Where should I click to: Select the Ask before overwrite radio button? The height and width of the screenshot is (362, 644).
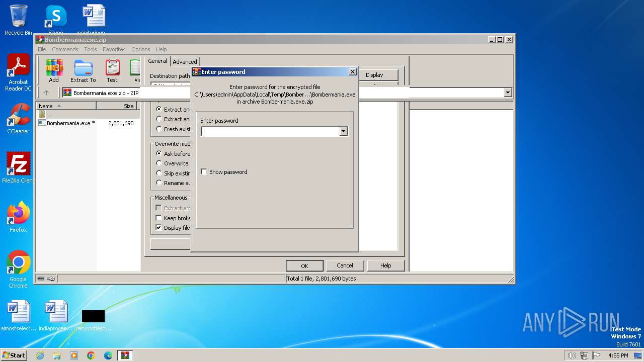point(159,153)
